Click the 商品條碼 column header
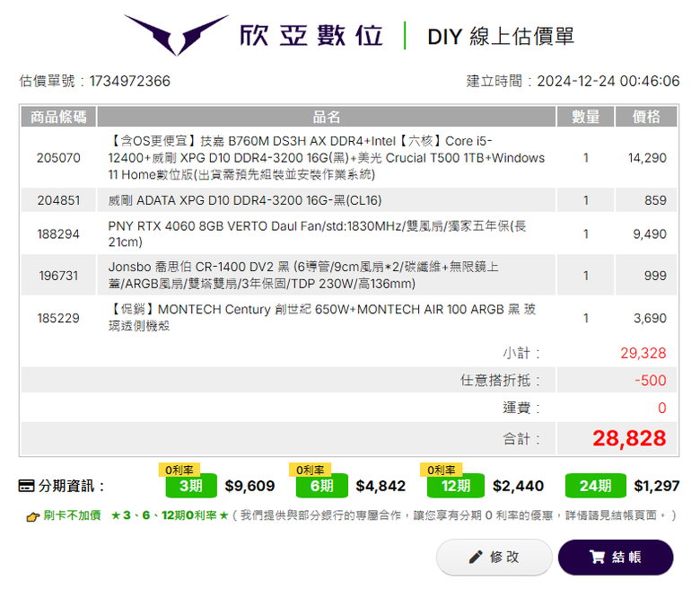 58,117
